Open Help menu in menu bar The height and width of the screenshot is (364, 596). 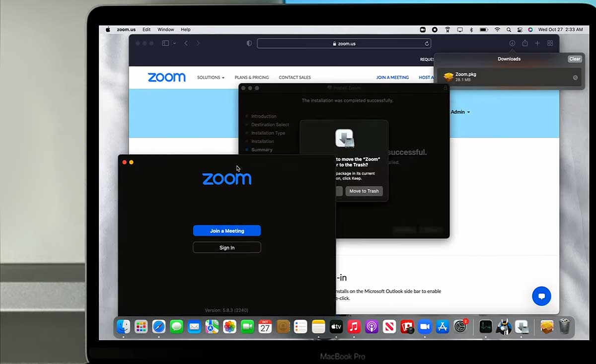click(x=185, y=29)
